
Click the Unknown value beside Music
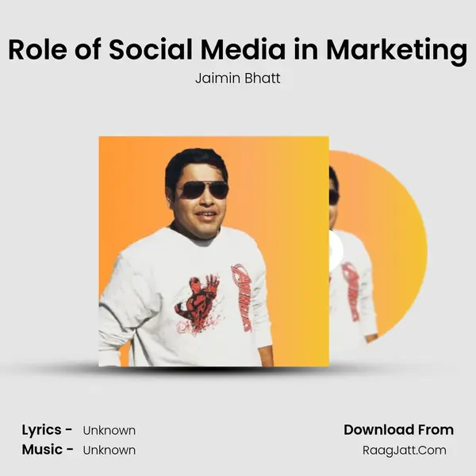click(x=109, y=450)
